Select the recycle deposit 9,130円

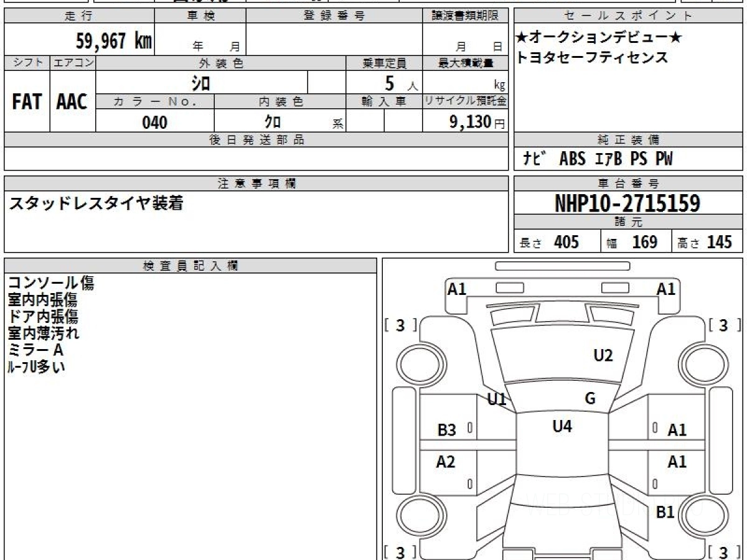(477, 122)
